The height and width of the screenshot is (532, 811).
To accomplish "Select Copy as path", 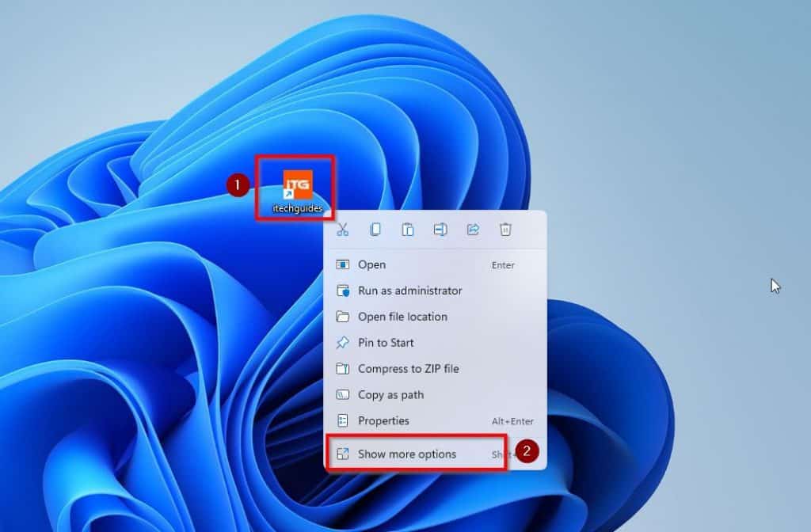I will coord(435,394).
